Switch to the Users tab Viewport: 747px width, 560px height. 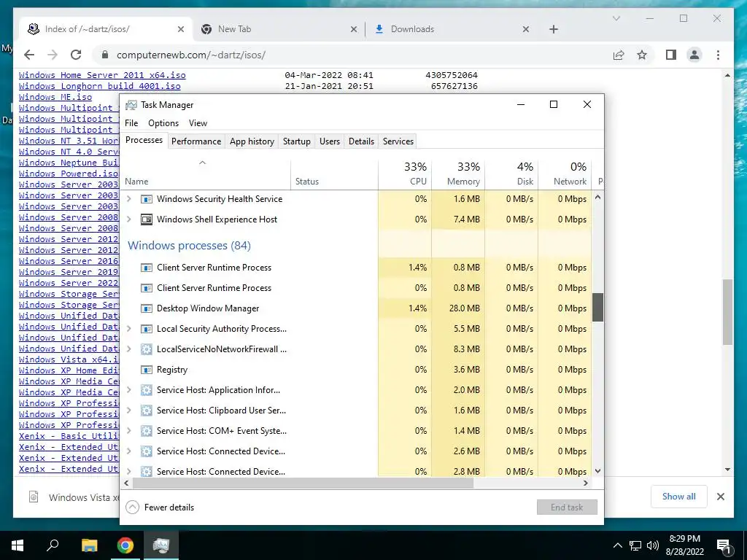click(330, 141)
